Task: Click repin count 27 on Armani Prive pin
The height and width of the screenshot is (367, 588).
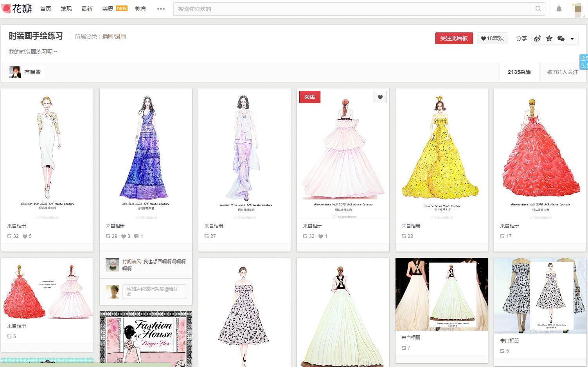Action: coord(210,236)
